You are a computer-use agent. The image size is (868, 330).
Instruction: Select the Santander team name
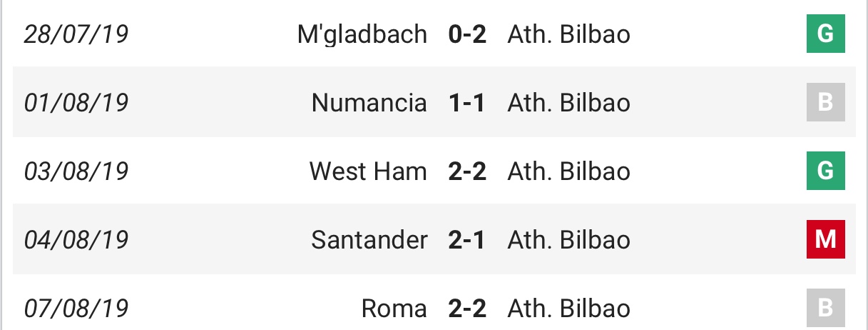pyautogui.click(x=369, y=240)
